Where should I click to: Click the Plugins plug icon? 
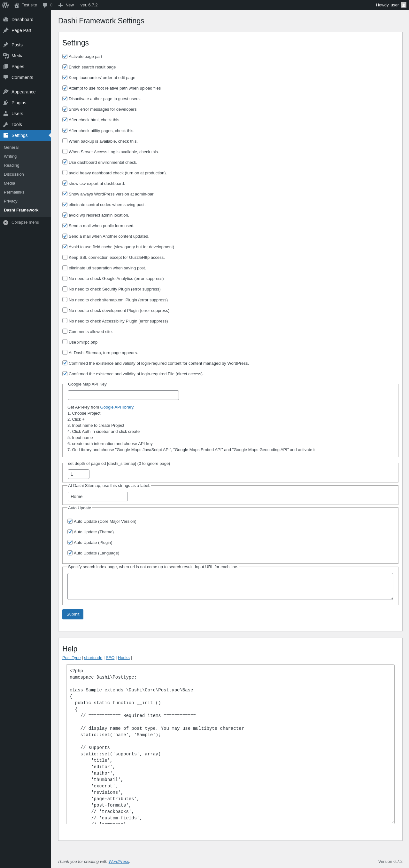point(6,103)
